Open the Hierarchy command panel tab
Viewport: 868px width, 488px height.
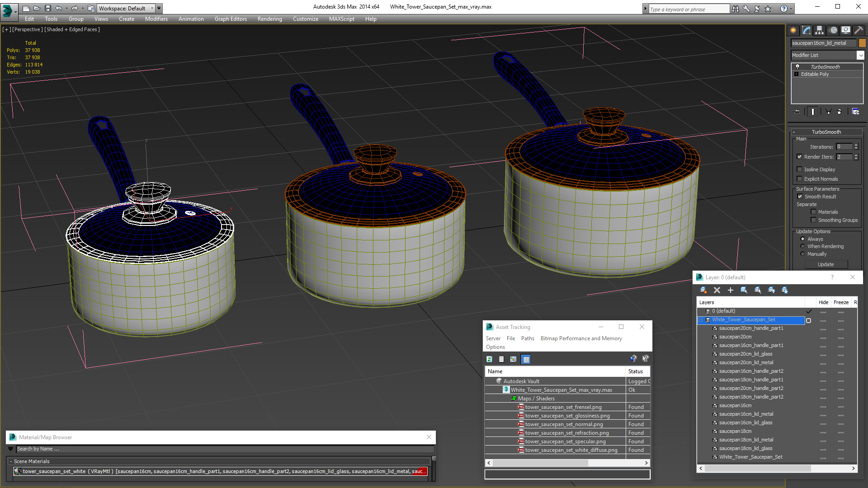819,30
